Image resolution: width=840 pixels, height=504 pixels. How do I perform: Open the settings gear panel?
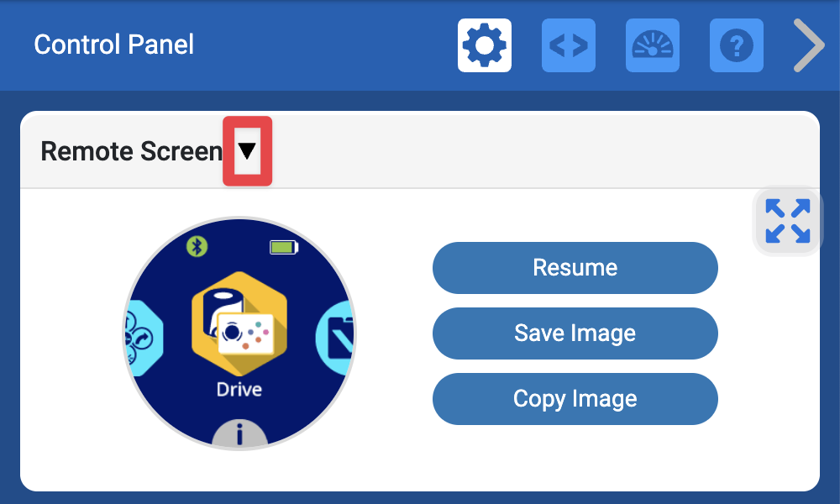click(484, 45)
